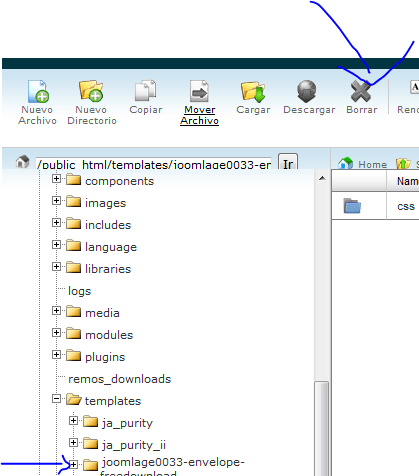Select the logs tree entry
Viewport: 419px width, 476px height.
coord(79,291)
